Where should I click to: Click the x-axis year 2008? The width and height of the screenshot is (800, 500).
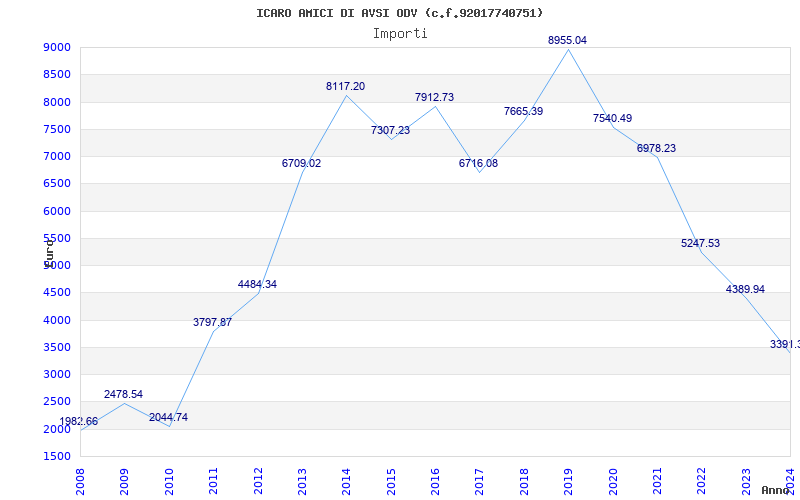pyautogui.click(x=80, y=481)
